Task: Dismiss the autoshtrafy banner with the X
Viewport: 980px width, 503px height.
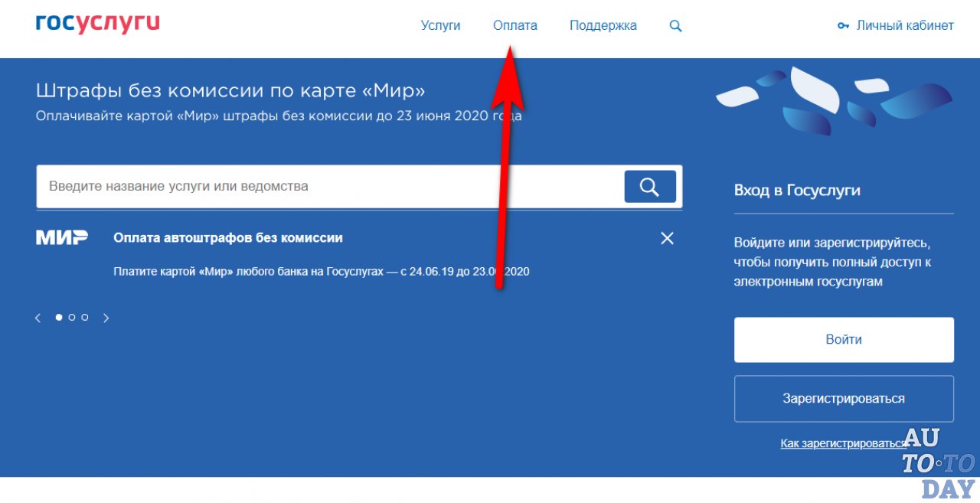Action: click(x=666, y=238)
